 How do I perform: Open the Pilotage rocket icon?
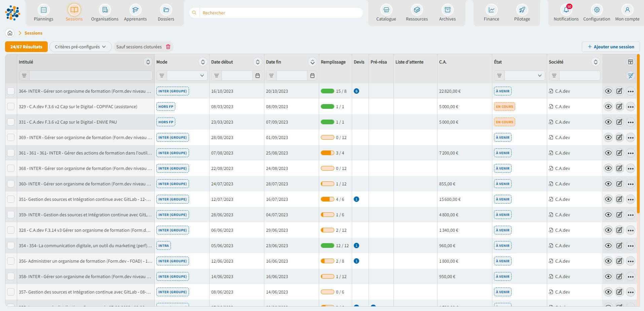(x=522, y=10)
